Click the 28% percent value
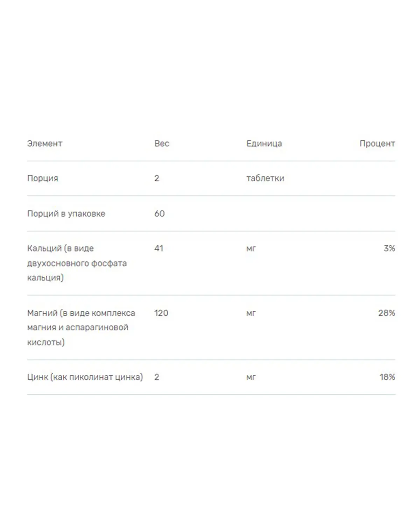 click(386, 313)
